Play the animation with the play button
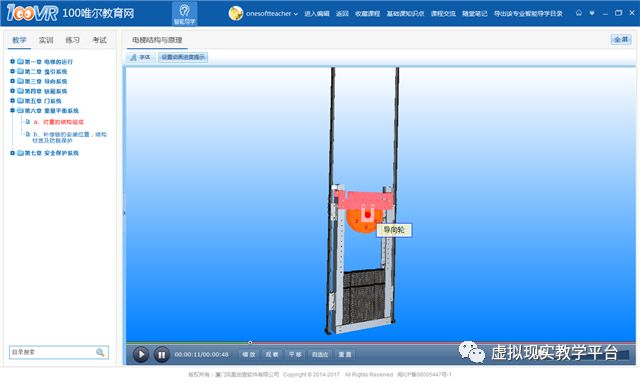The image size is (640, 382). pos(141,355)
